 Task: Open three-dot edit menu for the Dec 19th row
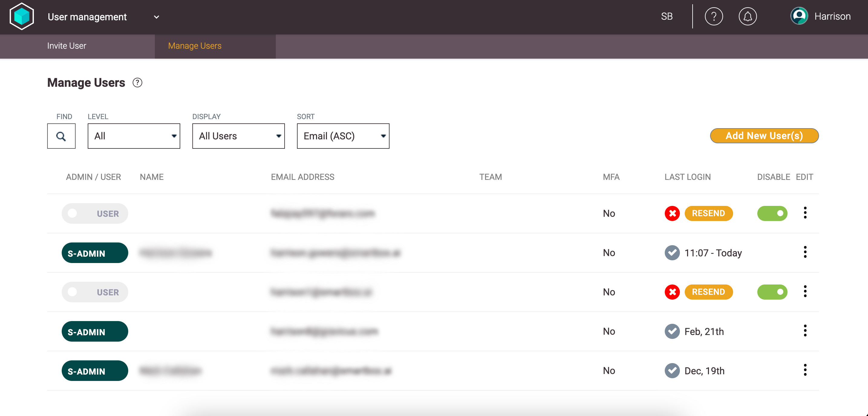[x=805, y=370]
